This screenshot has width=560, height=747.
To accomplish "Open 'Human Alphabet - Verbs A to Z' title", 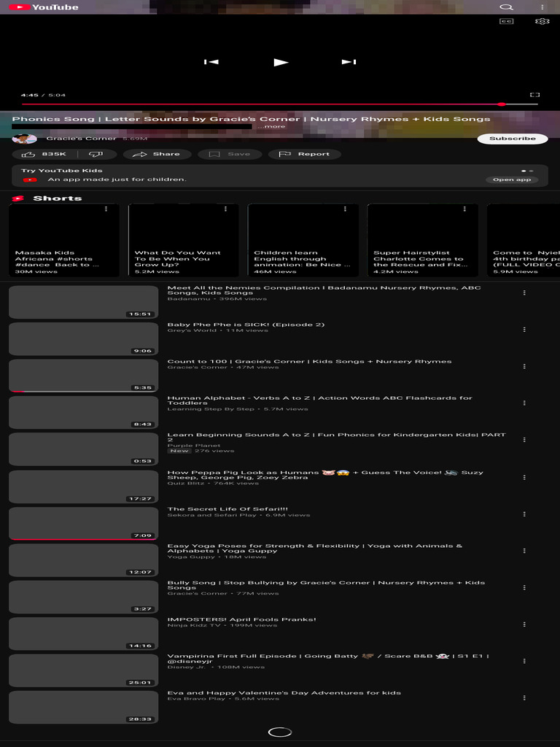I will pos(319,400).
